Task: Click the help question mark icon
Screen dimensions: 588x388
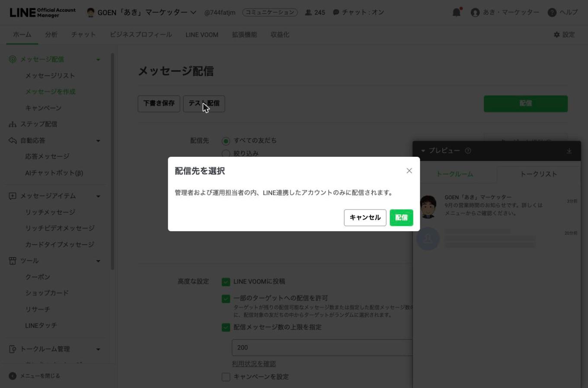Action: (x=552, y=13)
